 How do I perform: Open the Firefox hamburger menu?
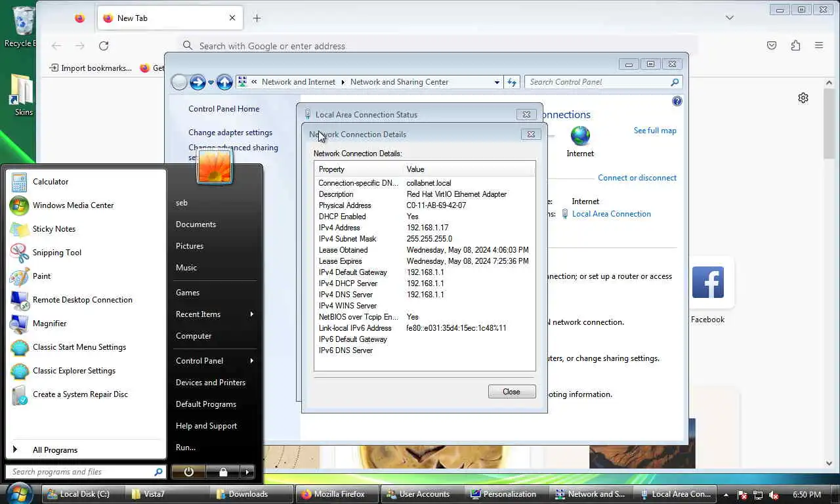819,45
